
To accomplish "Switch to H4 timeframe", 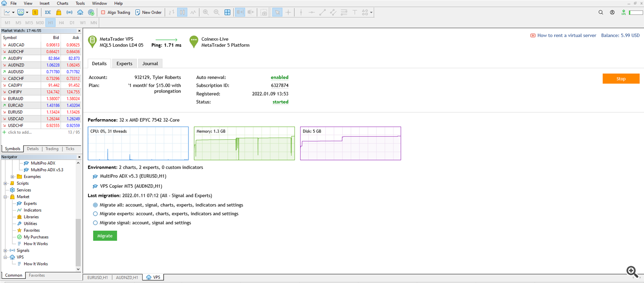I will (61, 23).
